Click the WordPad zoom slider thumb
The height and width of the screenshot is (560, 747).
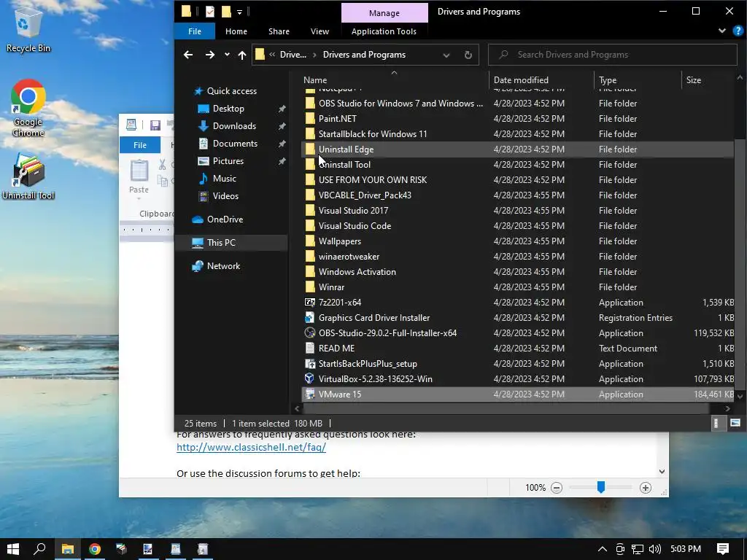click(x=601, y=486)
